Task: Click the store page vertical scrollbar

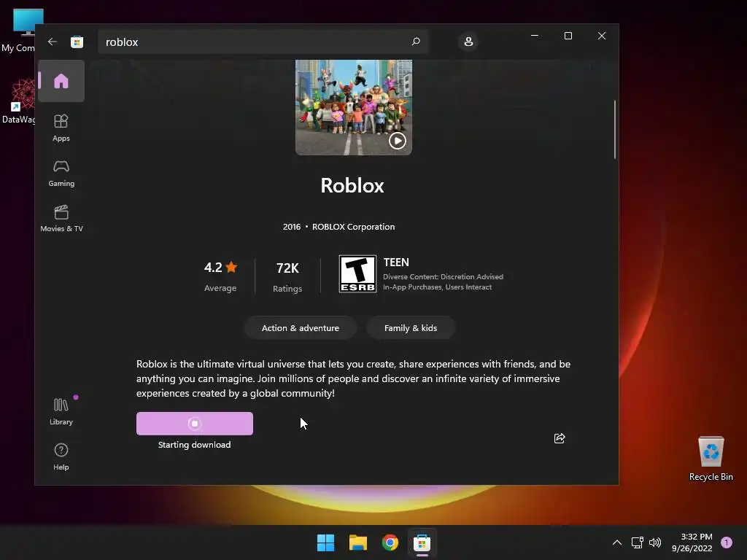Action: (x=614, y=130)
